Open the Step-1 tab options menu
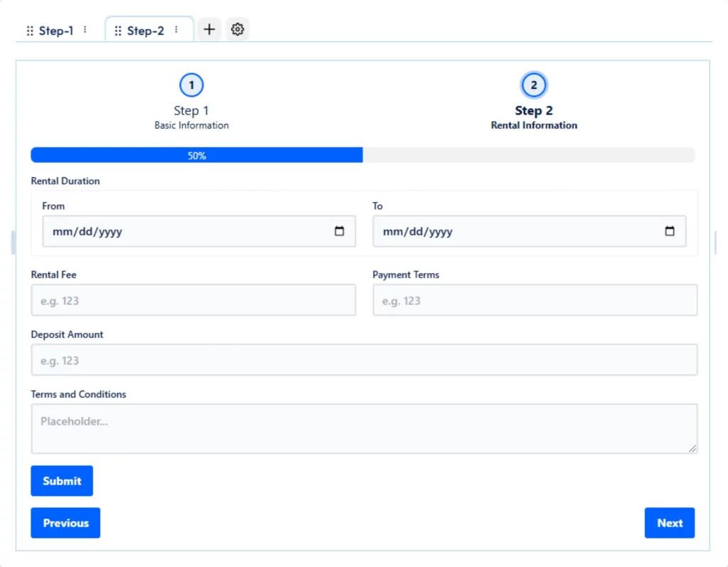This screenshot has height=567, width=728. (85, 31)
